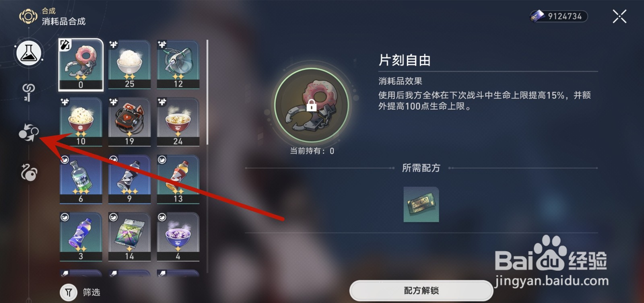Select the orange device item with count 19

point(129,122)
